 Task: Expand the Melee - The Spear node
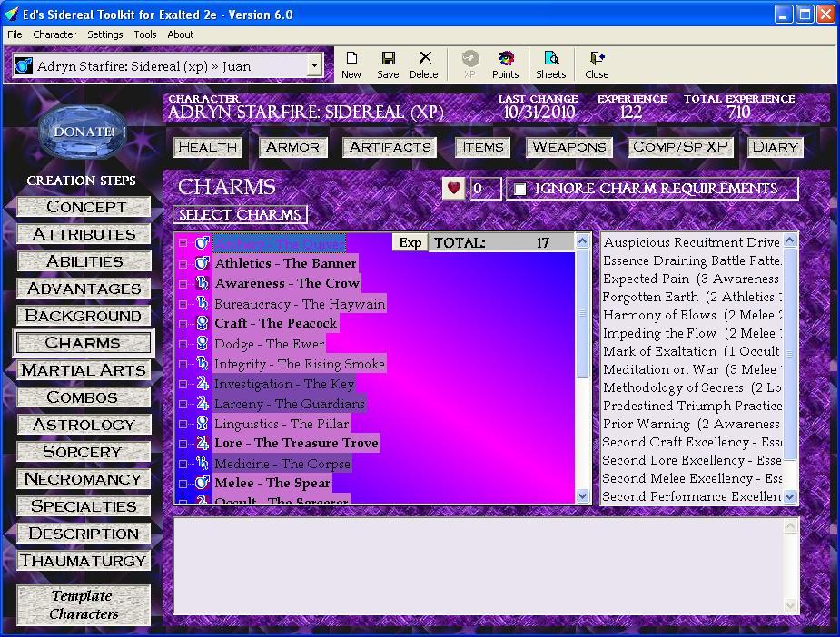[x=183, y=484]
